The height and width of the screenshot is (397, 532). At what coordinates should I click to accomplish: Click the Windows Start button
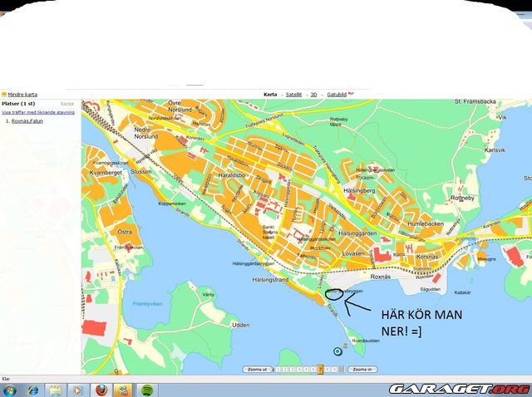click(9, 390)
